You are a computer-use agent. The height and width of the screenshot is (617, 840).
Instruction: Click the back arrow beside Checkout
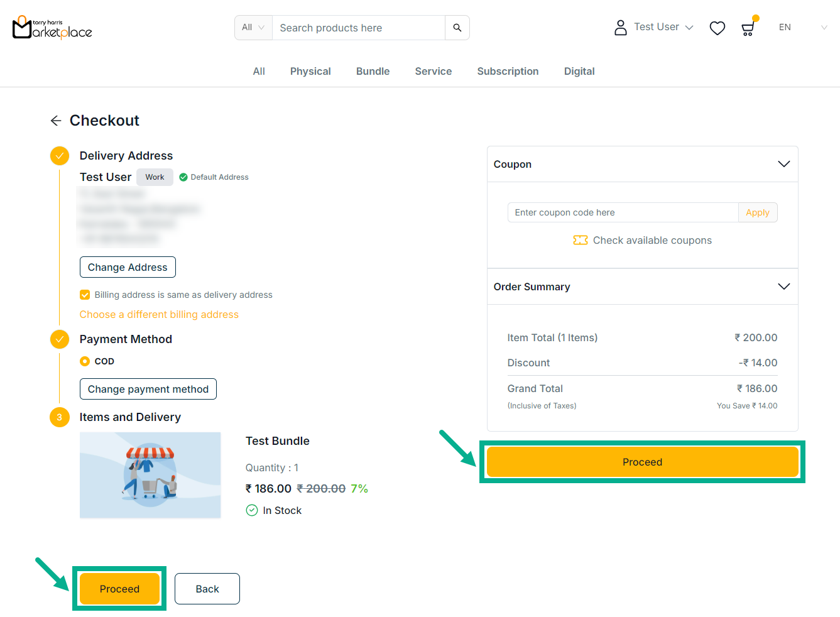(x=56, y=121)
